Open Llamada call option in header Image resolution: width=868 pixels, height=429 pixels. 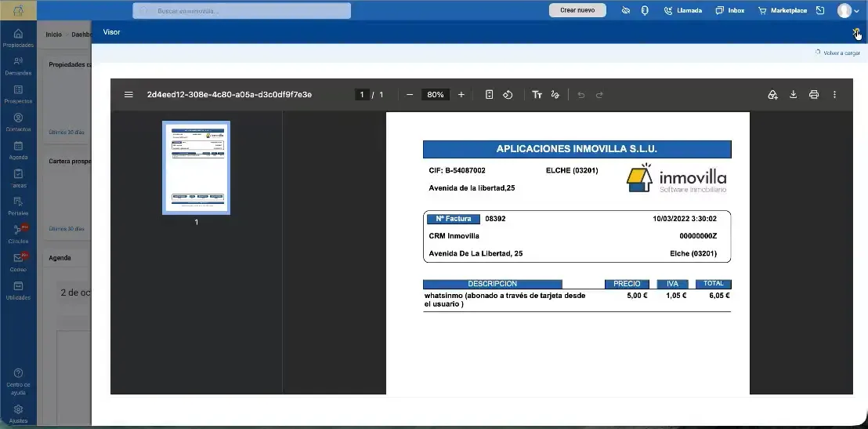click(x=683, y=10)
